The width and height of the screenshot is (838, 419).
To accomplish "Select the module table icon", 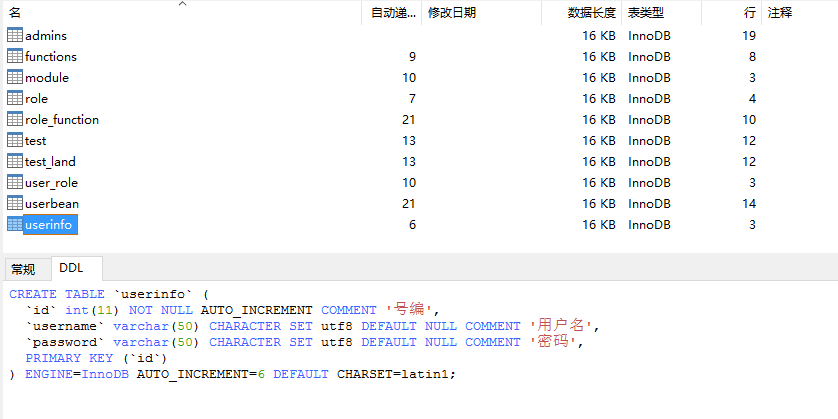I will pos(14,77).
